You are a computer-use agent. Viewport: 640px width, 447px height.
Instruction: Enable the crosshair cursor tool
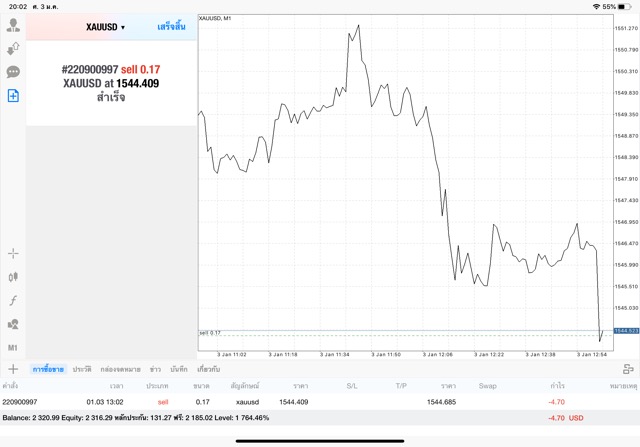click(x=13, y=253)
